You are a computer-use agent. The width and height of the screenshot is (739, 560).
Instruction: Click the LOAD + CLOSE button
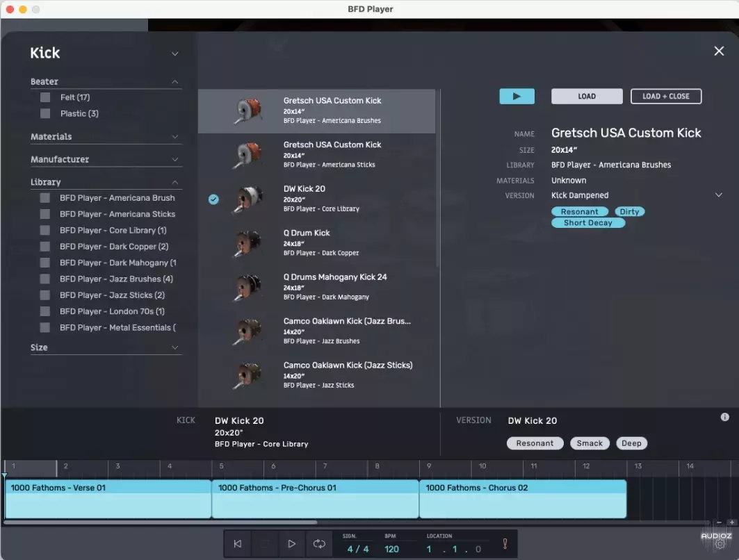[x=665, y=96]
